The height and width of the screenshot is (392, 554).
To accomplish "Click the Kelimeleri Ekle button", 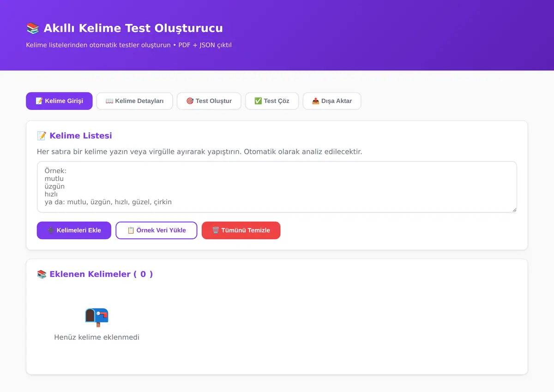I will click(x=74, y=230).
